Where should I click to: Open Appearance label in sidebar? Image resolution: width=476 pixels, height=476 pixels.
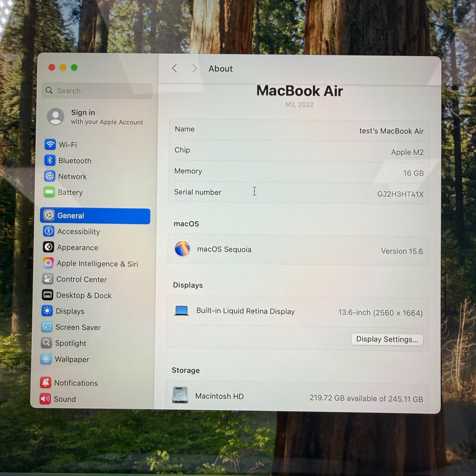77,247
